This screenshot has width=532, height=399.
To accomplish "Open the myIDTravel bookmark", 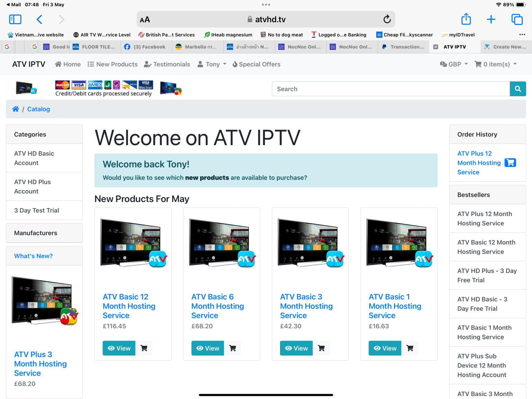I will pyautogui.click(x=458, y=35).
